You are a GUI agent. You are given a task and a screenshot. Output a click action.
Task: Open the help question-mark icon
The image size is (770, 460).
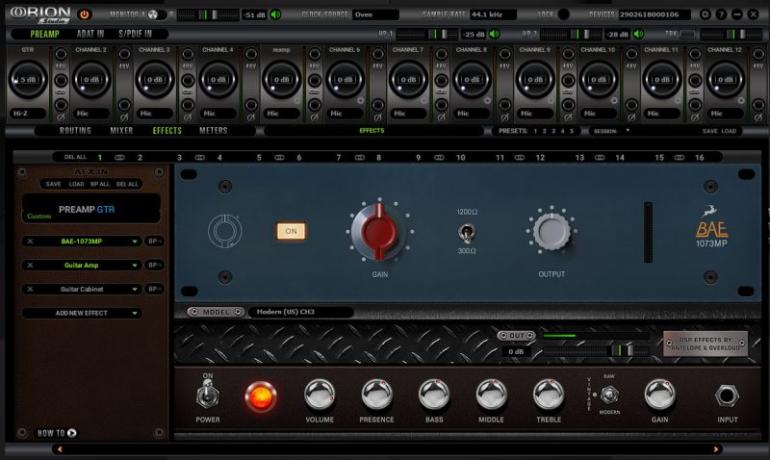(x=721, y=14)
